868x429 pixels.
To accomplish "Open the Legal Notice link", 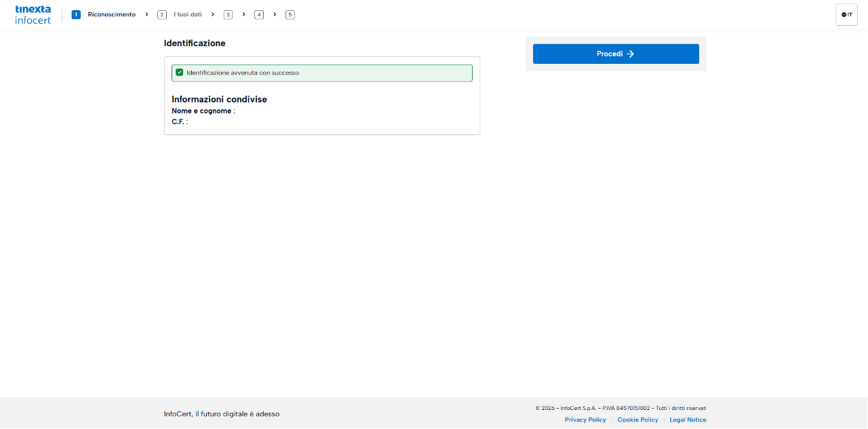I will [688, 419].
